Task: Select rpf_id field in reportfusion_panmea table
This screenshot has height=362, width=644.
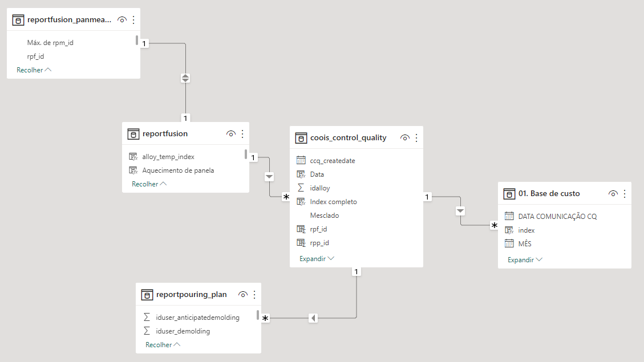Action: (x=35, y=56)
